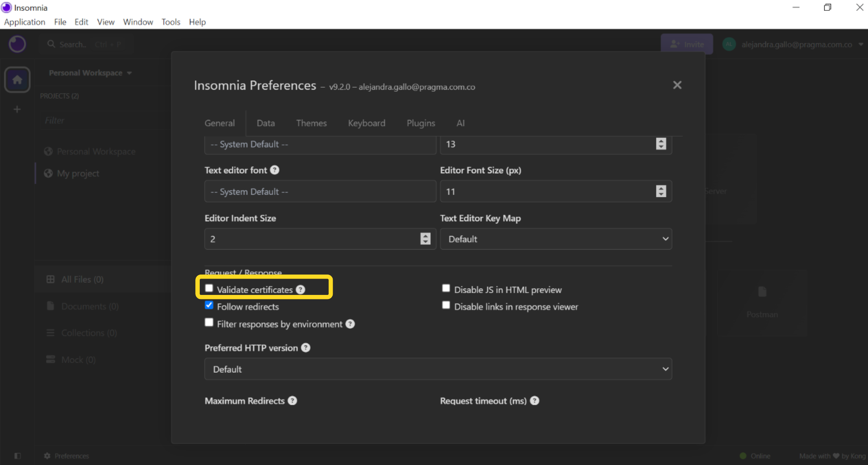Image resolution: width=868 pixels, height=465 pixels.
Task: Click the Search field in header
Action: pos(86,44)
